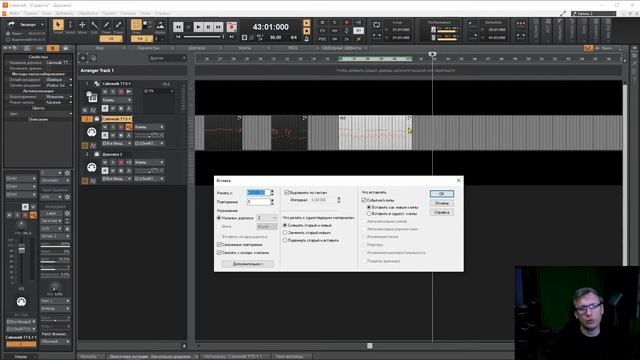Screen dimensions: 640x360
Task: Toggle the 'Связать с исходн. клипами' checkbox
Action: tap(219, 253)
